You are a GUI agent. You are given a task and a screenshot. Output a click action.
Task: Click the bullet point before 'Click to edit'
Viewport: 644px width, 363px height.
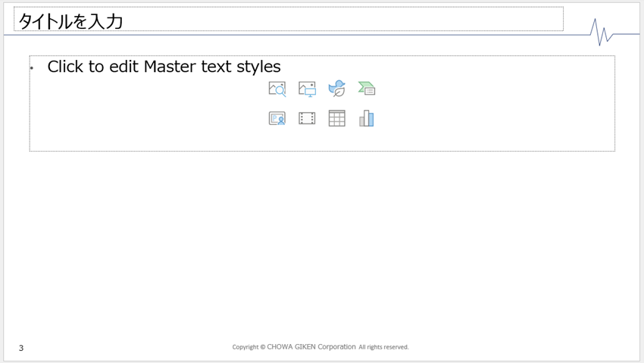(33, 68)
